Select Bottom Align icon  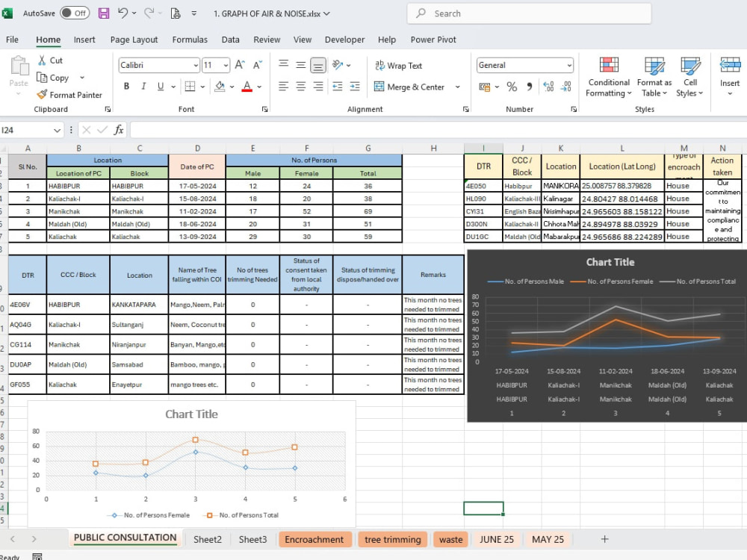(x=317, y=65)
